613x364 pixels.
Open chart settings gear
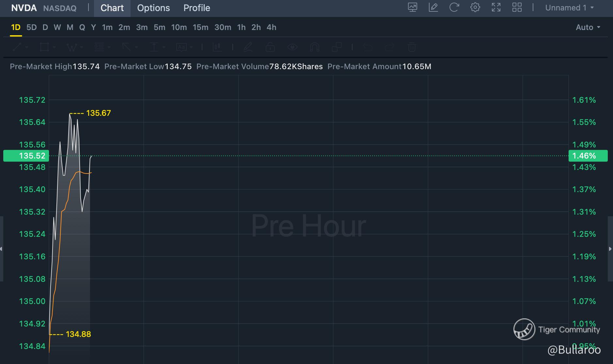click(x=475, y=8)
